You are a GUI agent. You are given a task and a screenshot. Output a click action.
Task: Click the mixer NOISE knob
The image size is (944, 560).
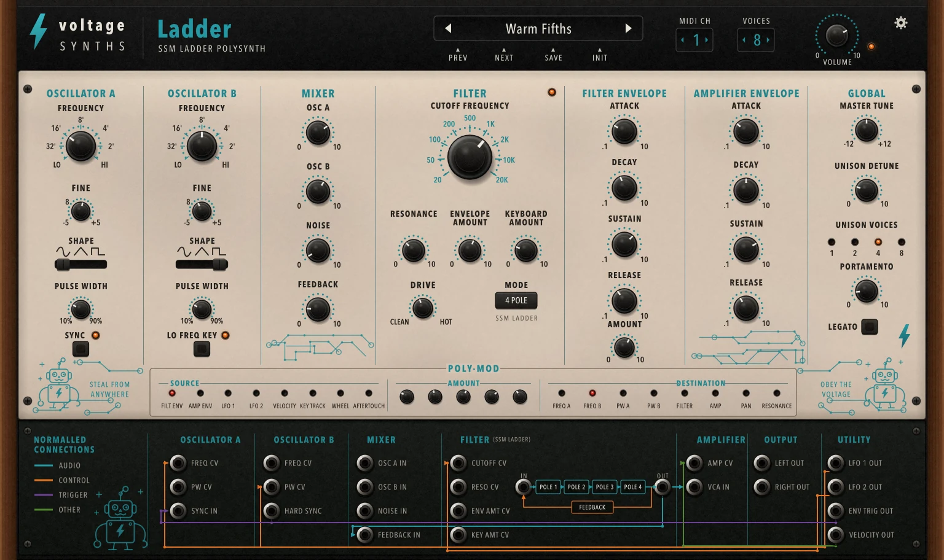coord(318,251)
